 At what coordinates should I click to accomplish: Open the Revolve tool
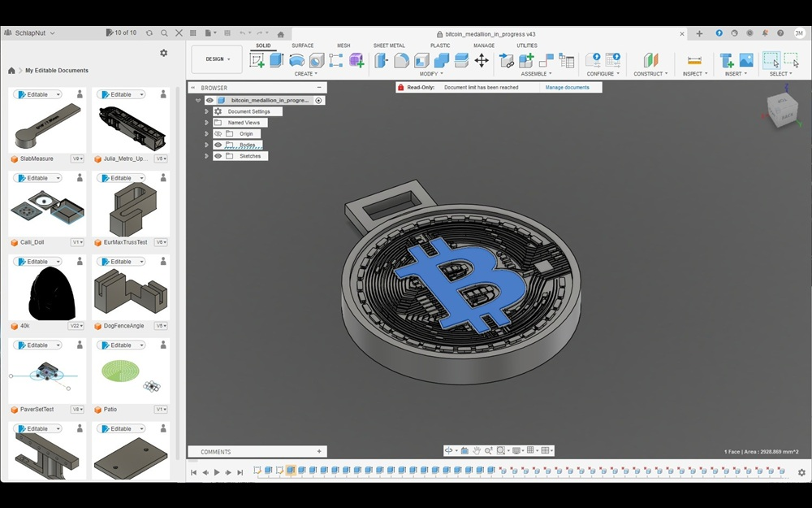[296, 61]
